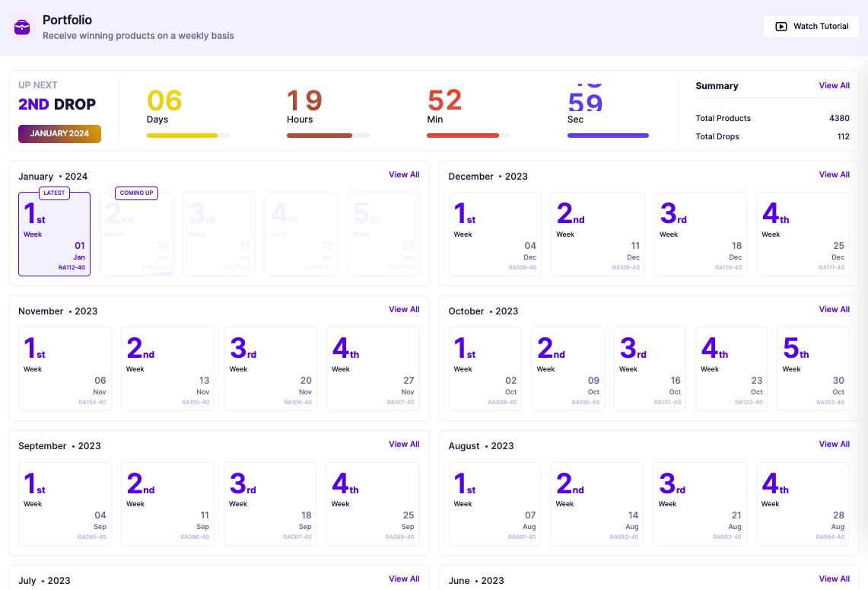The image size is (868, 590).
Task: Select the 3rd Week December drop RA110-40
Action: click(x=700, y=234)
